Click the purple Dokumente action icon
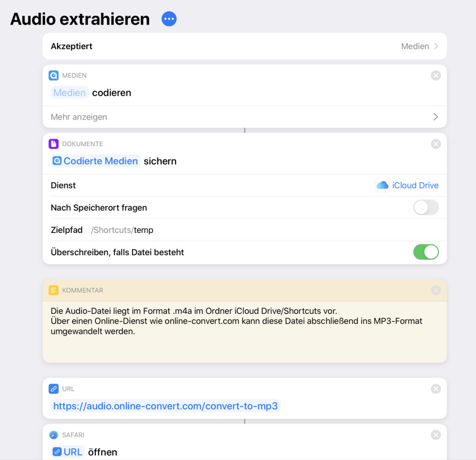Screen dimensions: 476x460 (x=53, y=144)
